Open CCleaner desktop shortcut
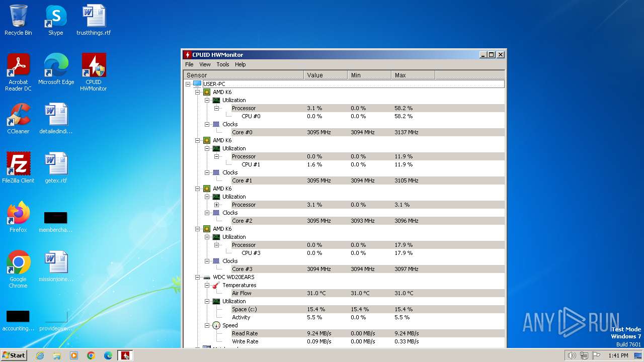 (18, 119)
